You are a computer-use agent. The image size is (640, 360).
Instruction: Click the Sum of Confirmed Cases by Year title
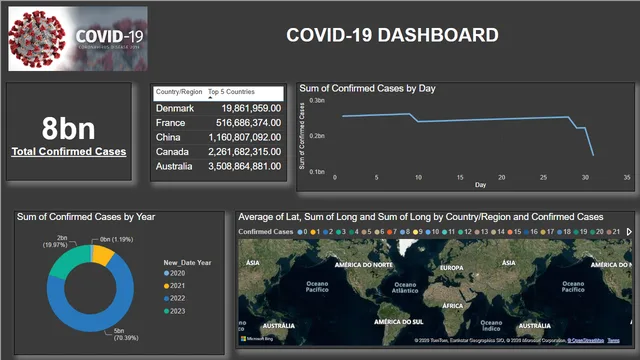coord(86,217)
